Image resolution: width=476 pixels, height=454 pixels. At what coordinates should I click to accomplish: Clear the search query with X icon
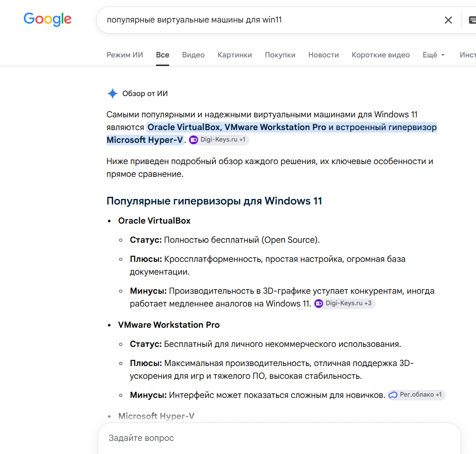coord(448,20)
